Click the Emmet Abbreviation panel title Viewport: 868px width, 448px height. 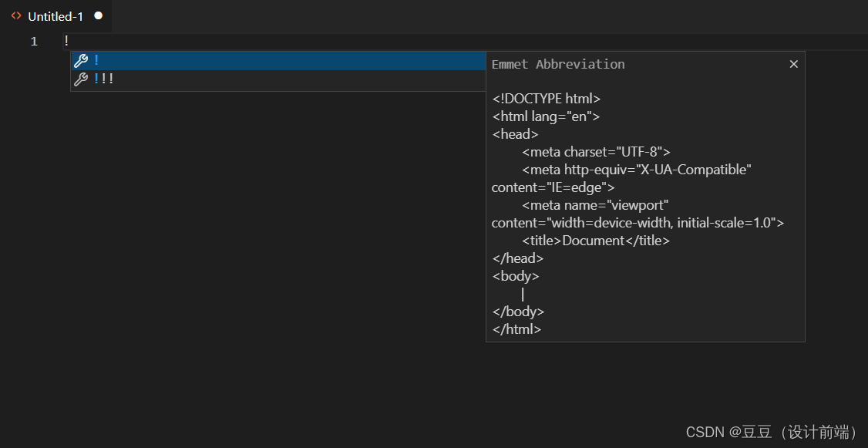[x=558, y=64]
